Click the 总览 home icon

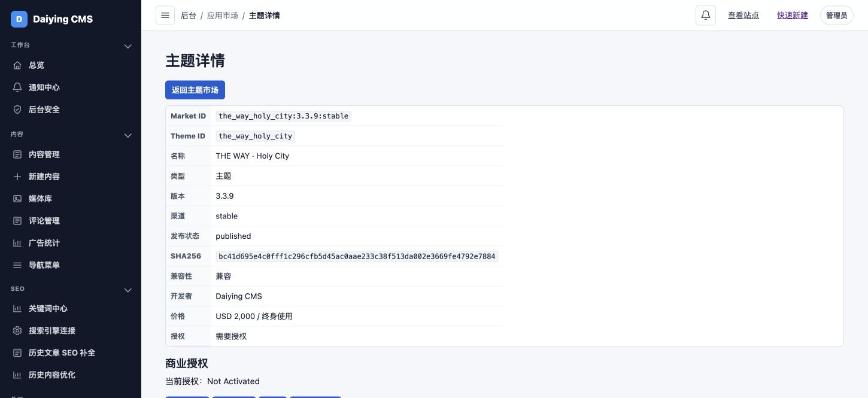[17, 65]
